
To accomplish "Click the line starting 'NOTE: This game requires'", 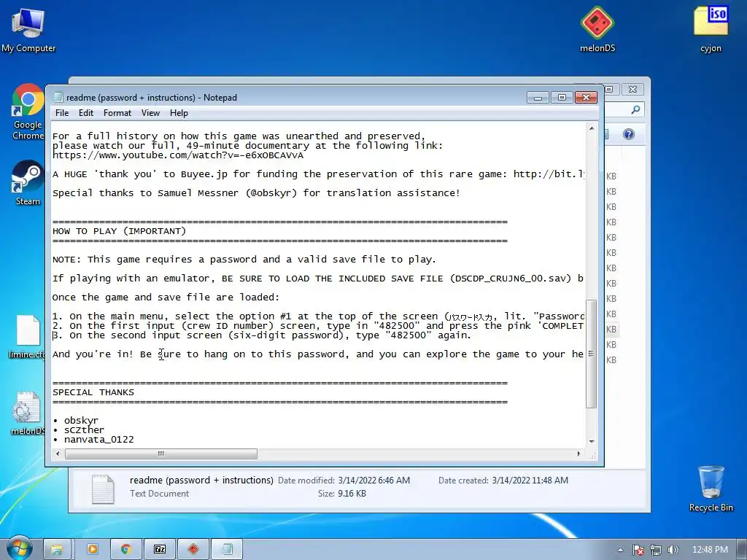I will pos(244,260).
